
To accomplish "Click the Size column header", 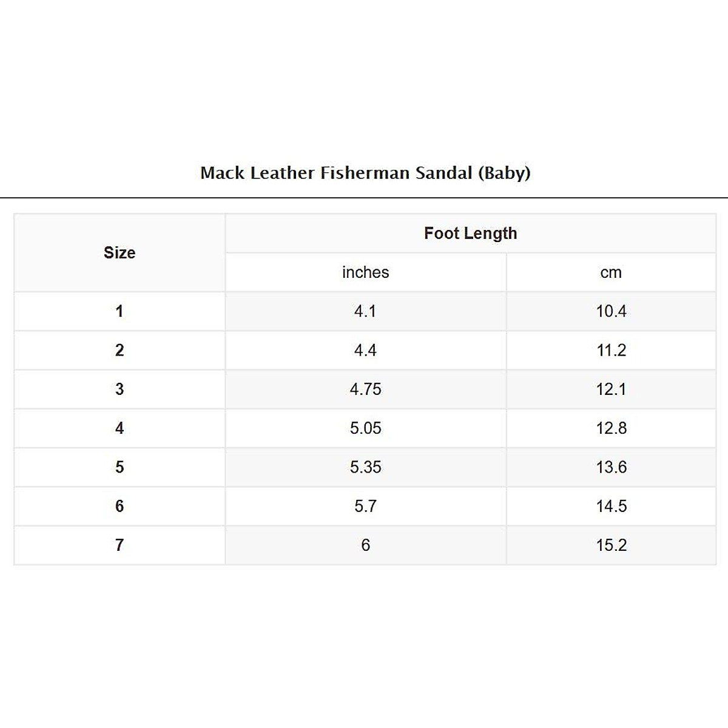I will point(120,252).
